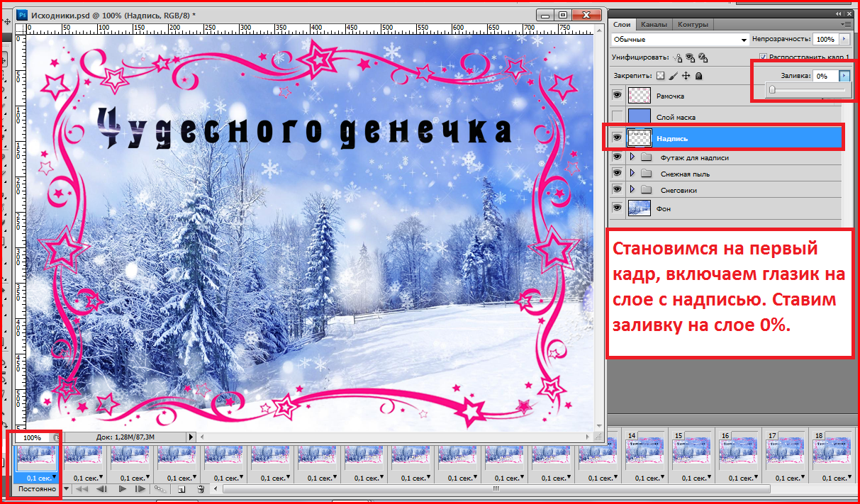The height and width of the screenshot is (504, 860).
Task: Click status bar preview icon beside 100% zoom
Action: pos(55,438)
